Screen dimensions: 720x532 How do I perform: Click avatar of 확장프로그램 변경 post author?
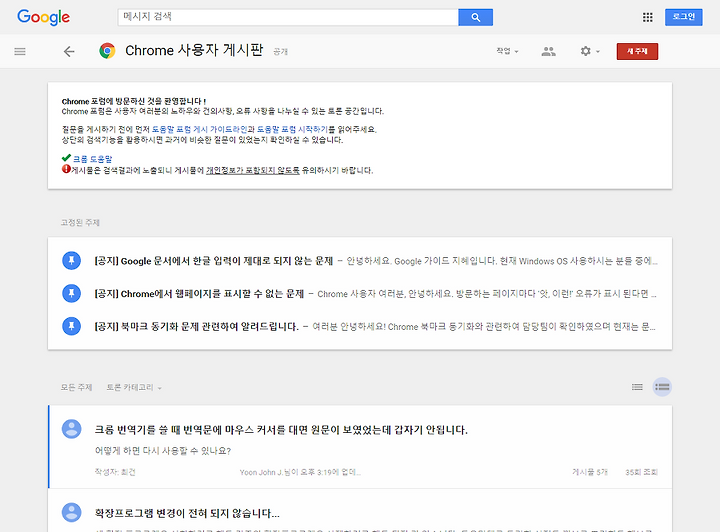tap(72, 512)
